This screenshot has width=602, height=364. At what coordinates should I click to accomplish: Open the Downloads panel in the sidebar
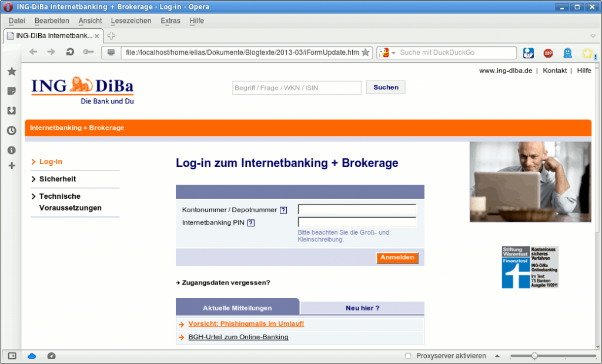tap(12, 111)
